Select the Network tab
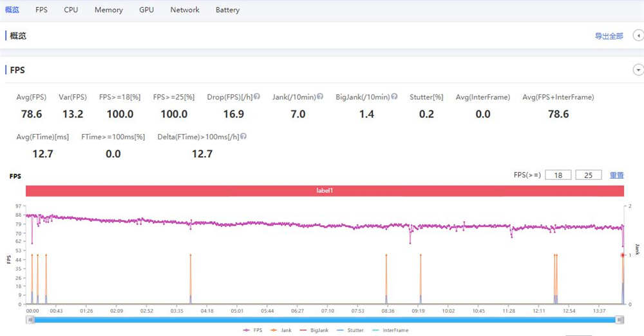Viewport: 644px width, 336px height. [x=185, y=10]
